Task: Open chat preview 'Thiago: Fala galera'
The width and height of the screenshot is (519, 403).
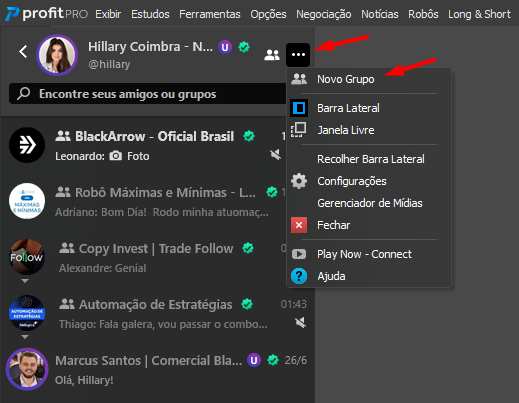Action: coord(163,324)
